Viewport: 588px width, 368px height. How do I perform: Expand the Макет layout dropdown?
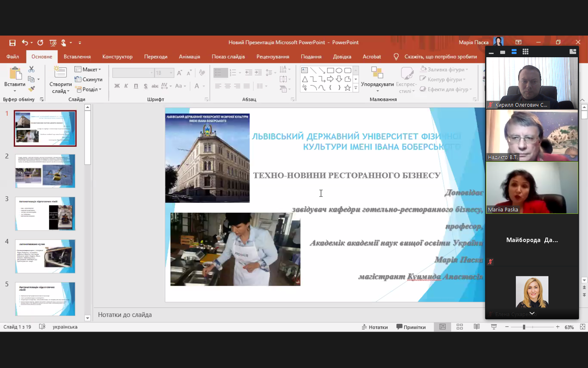pyautogui.click(x=88, y=70)
